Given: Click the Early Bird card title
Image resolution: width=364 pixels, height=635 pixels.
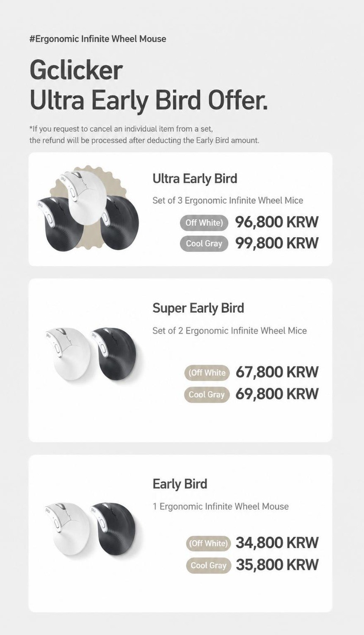Looking at the screenshot, I should coord(180,484).
